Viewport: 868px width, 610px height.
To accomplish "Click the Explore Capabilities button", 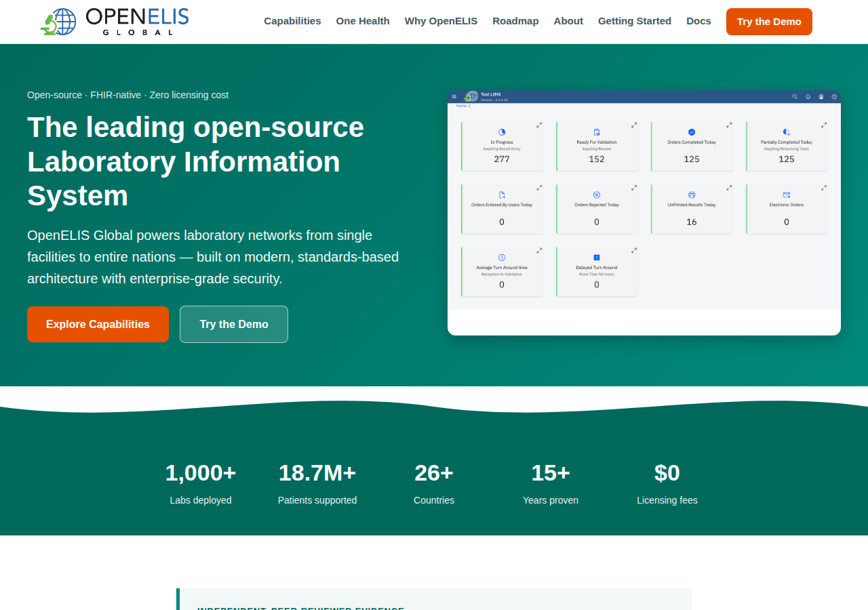I will (98, 324).
